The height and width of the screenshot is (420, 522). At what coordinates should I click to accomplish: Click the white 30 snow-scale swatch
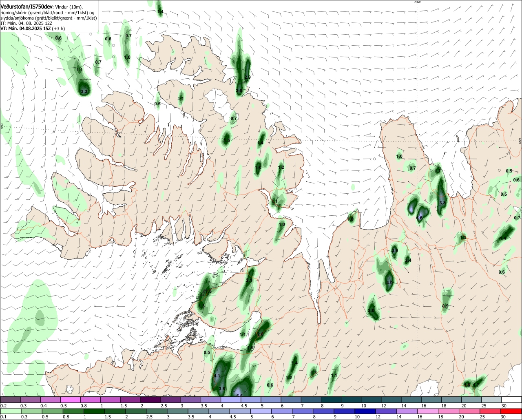tap(512, 400)
